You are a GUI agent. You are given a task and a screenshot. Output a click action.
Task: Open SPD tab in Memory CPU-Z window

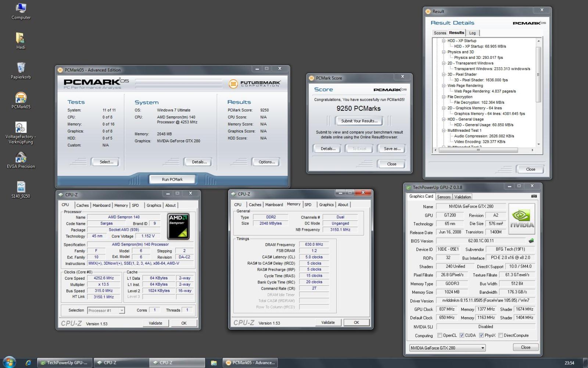[308, 205]
